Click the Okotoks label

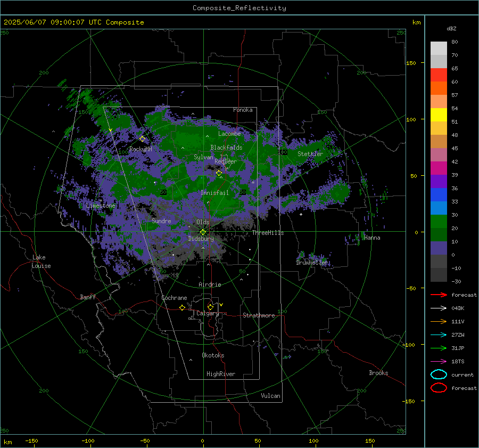click(x=213, y=355)
